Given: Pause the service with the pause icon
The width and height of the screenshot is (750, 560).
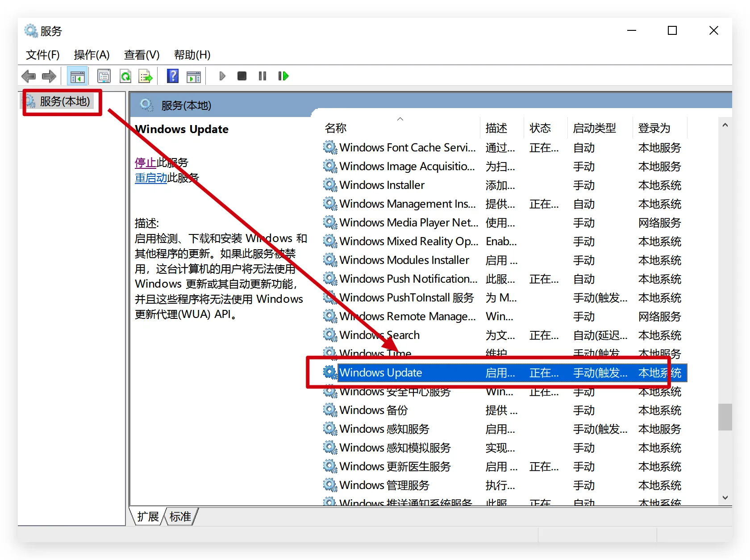Looking at the screenshot, I should pyautogui.click(x=262, y=76).
